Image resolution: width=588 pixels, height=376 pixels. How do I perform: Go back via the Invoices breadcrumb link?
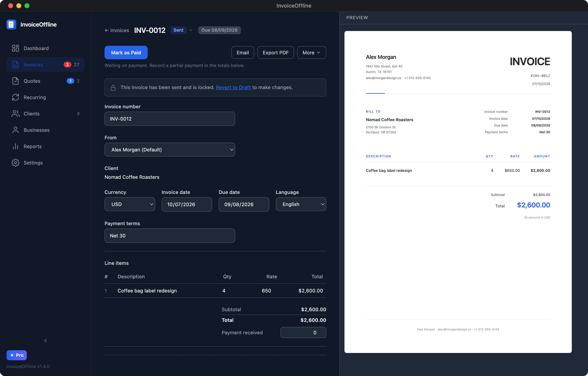[x=117, y=30]
